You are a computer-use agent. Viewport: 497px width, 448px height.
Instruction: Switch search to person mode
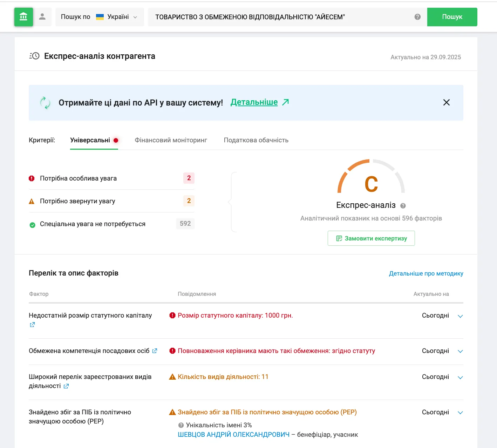point(43,16)
